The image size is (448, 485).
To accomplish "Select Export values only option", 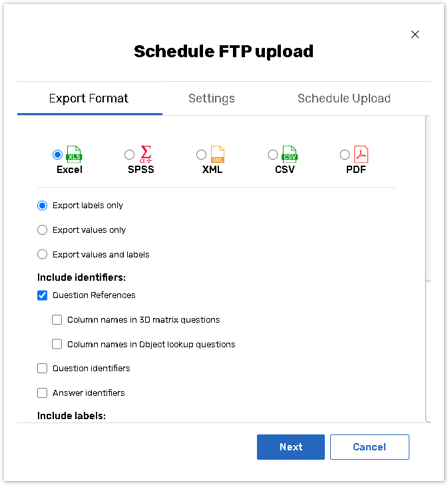I will coord(43,230).
